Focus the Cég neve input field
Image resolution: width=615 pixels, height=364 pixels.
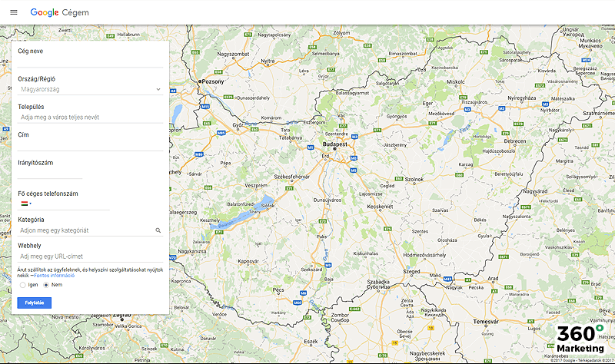(x=90, y=62)
